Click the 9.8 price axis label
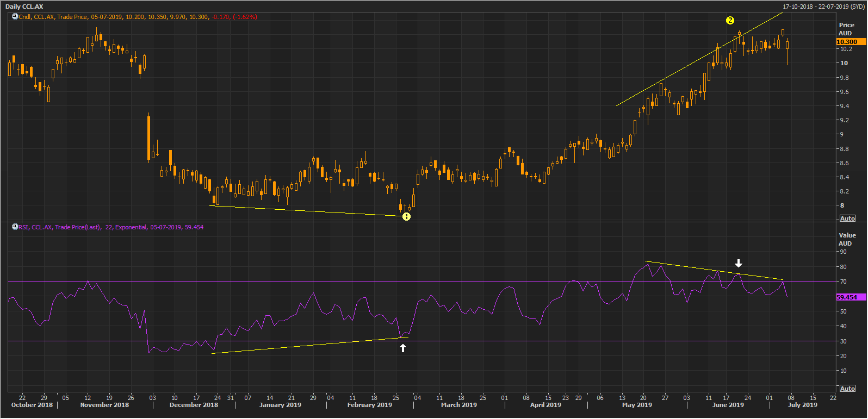The width and height of the screenshot is (868, 419). 845,78
